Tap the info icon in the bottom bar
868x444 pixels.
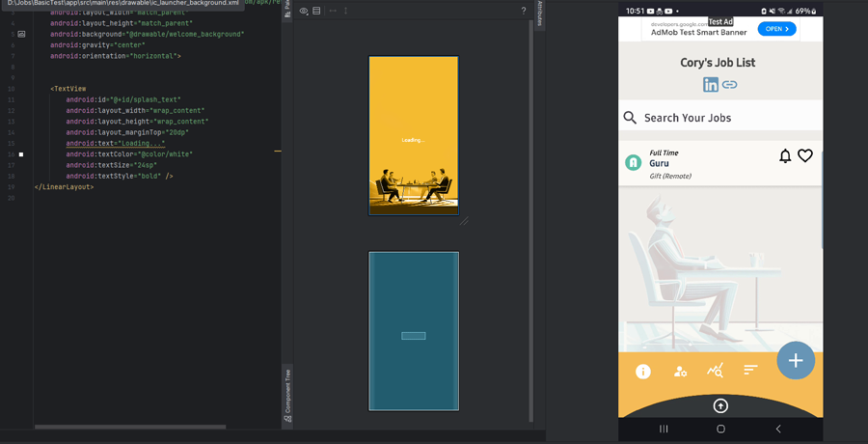(x=643, y=372)
